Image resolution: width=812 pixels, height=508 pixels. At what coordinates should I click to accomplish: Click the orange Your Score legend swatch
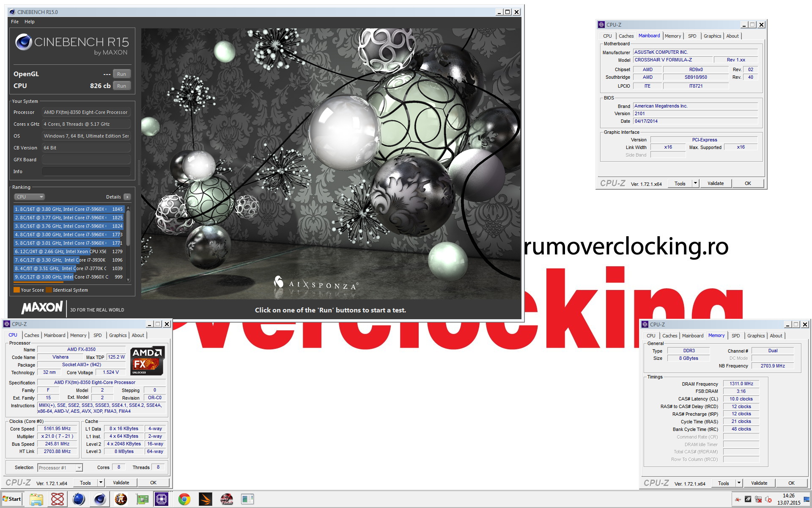pos(16,290)
